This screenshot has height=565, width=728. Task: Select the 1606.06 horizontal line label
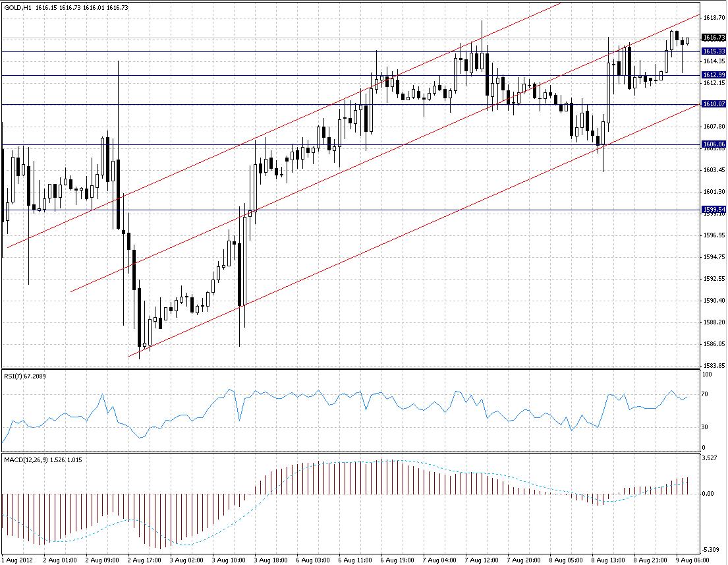tap(714, 144)
